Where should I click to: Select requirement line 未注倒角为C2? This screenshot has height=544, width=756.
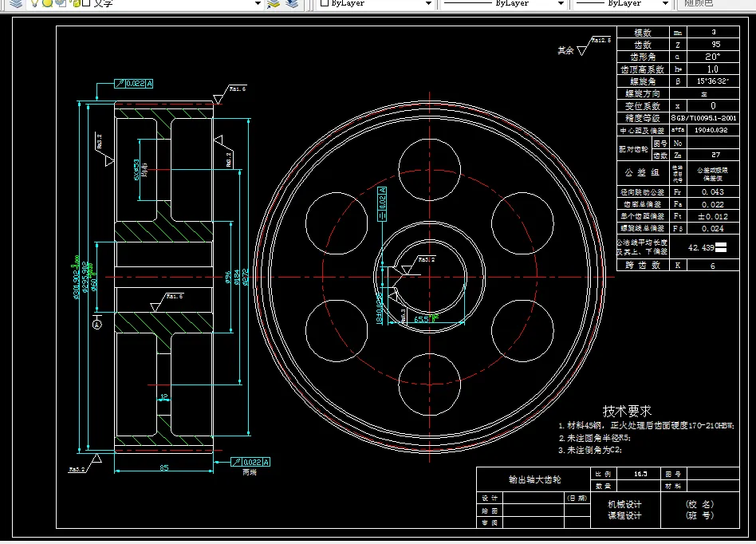click(x=590, y=450)
